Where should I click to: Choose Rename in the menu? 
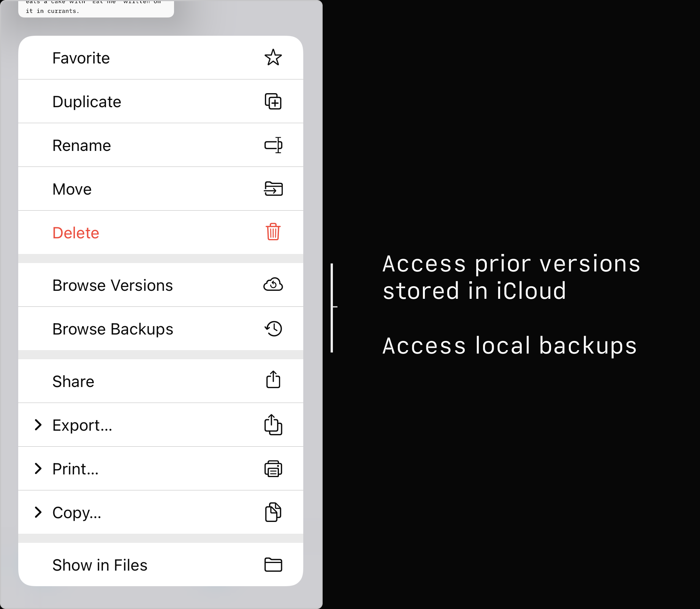coord(82,146)
